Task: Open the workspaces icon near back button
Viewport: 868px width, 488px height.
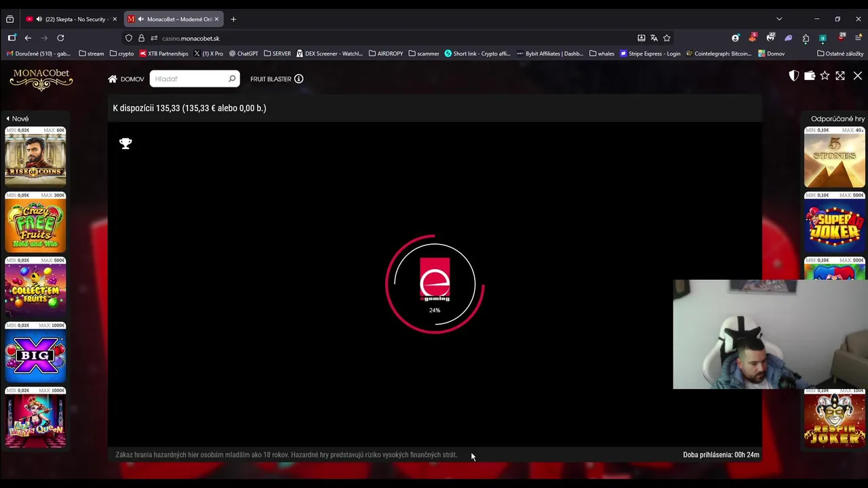Action: (x=12, y=38)
